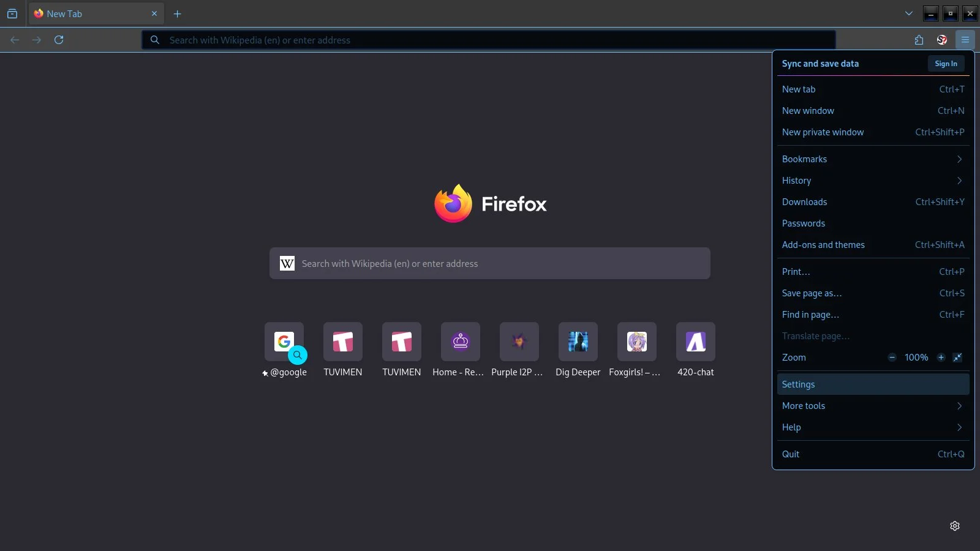Open the new tab plus icon
This screenshot has height=551, width=980.
[177, 13]
